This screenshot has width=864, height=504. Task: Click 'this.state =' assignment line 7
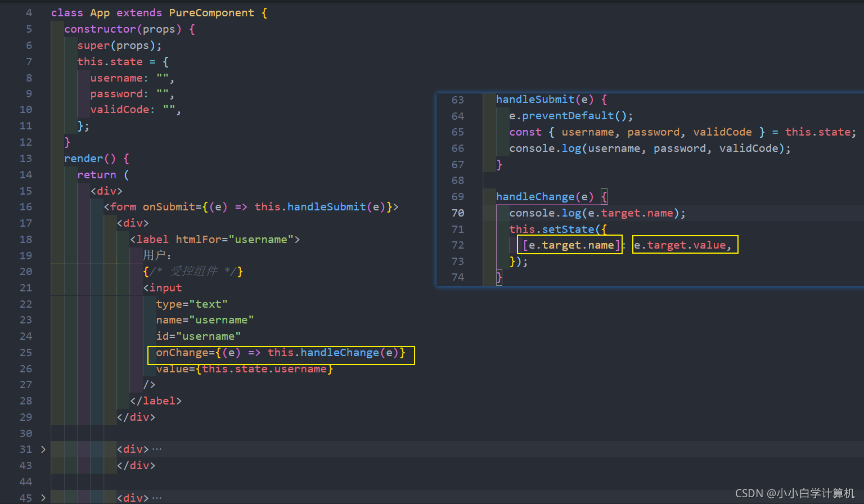tap(116, 62)
